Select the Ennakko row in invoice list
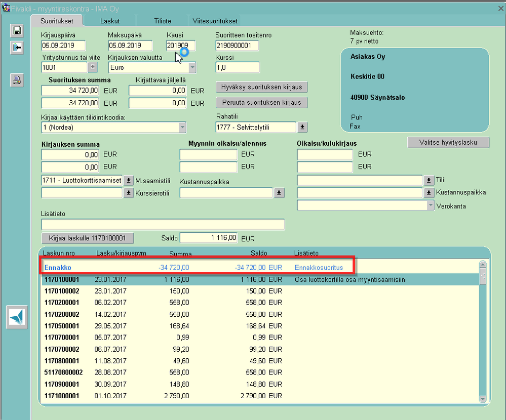506x420 pixels. (260, 268)
